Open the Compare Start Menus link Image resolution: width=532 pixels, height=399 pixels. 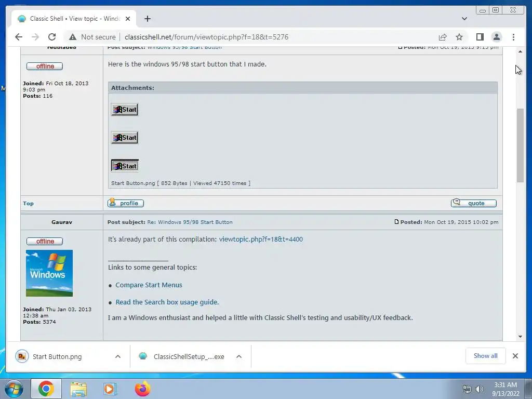tap(149, 285)
